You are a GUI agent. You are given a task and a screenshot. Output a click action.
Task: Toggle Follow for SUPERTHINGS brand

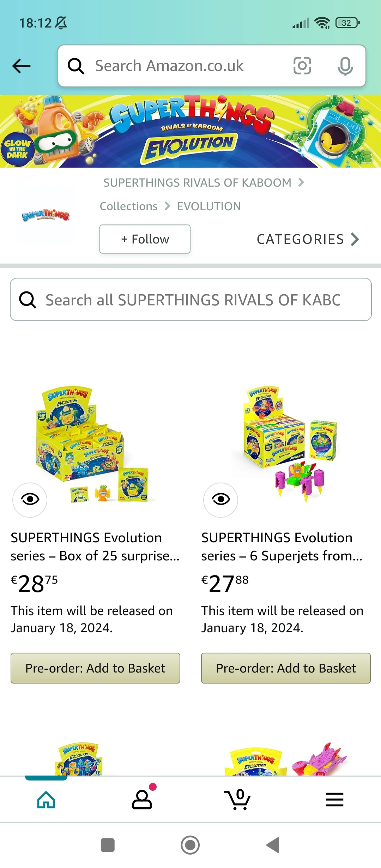pyautogui.click(x=145, y=239)
